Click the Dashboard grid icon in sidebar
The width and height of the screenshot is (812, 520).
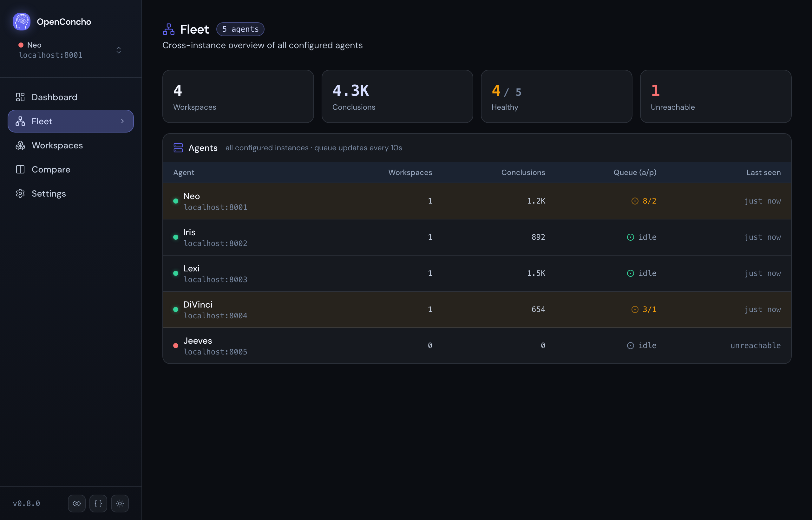coord(20,97)
